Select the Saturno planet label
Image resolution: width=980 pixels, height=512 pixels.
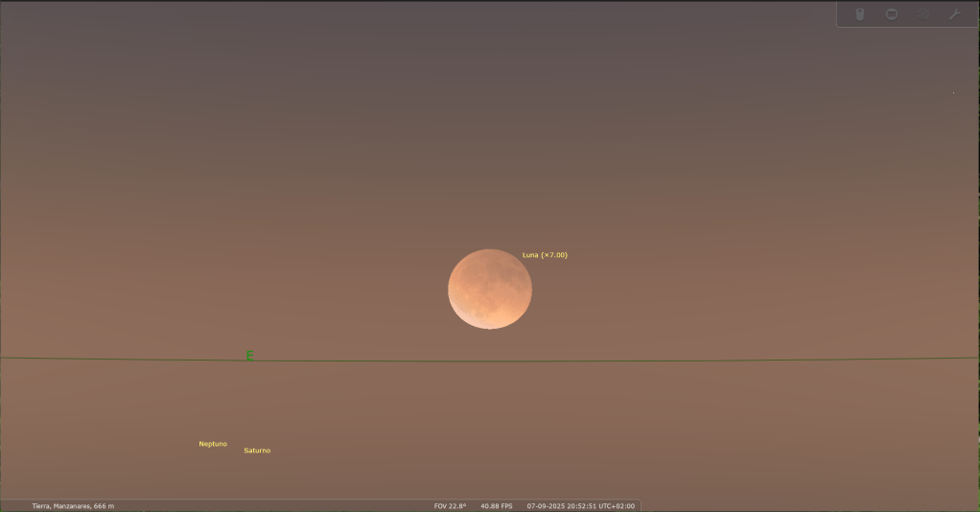tap(257, 451)
